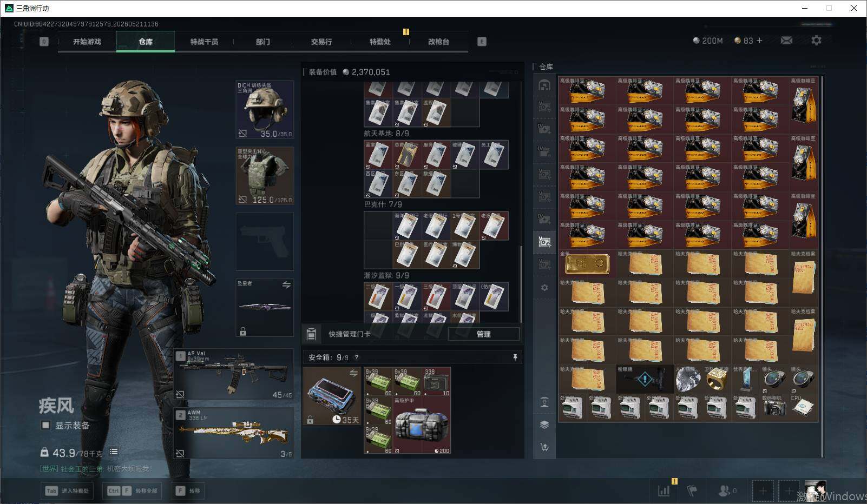The width and height of the screenshot is (867, 504).
Task: Click the 航天基地: 8/9 keycard group label
Action: click(386, 134)
